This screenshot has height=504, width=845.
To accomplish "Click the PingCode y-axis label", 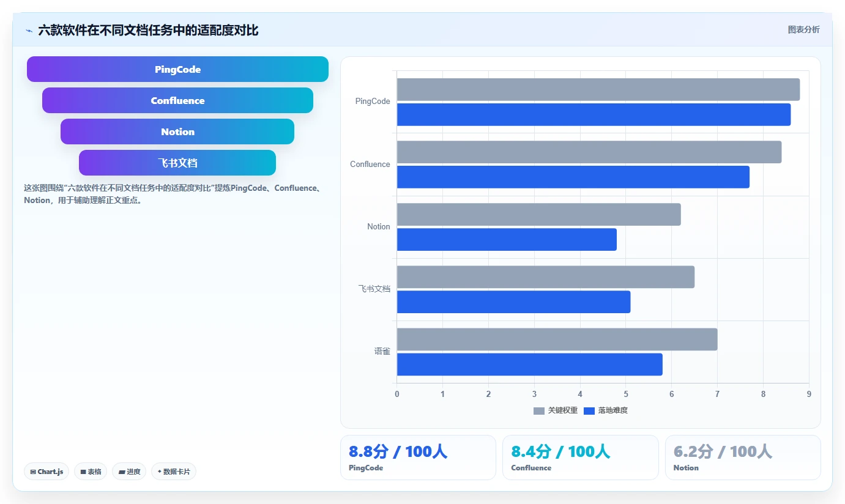I will (x=373, y=102).
